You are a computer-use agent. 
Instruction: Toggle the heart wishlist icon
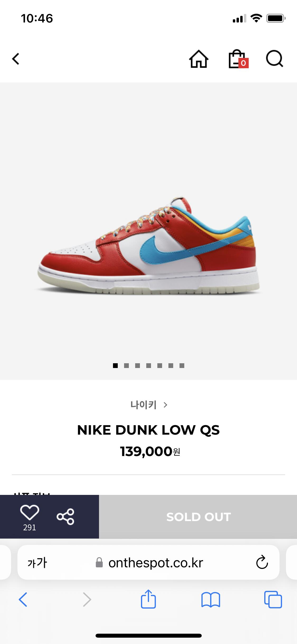[30, 513]
